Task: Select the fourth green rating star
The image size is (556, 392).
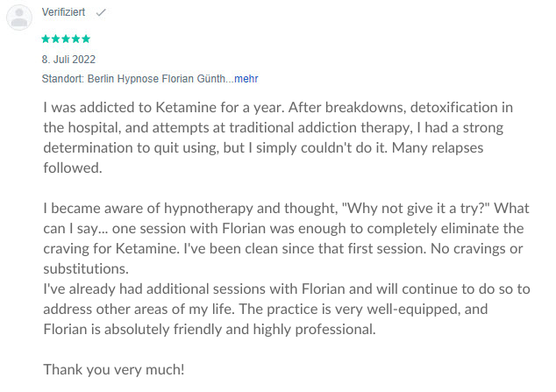Action: tap(76, 39)
